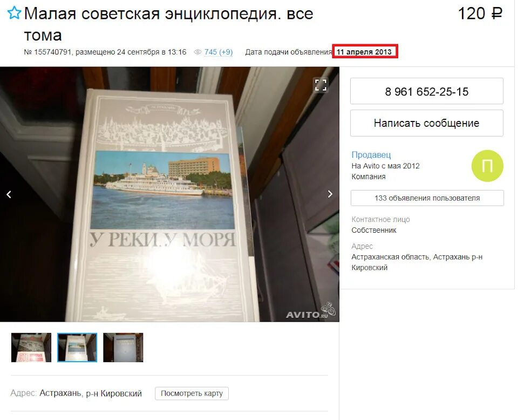Open fullscreen photo view icon
Image resolution: width=518 pixels, height=420 pixels.
pyautogui.click(x=321, y=85)
